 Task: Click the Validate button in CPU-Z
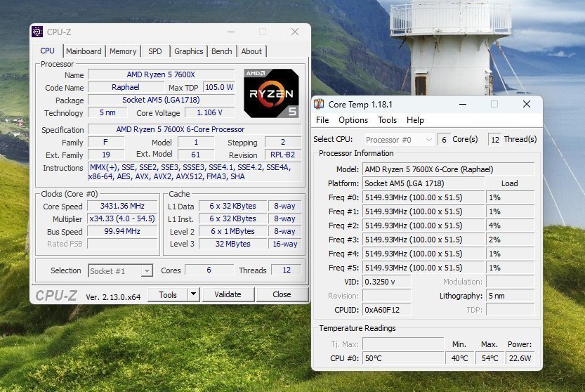point(228,294)
